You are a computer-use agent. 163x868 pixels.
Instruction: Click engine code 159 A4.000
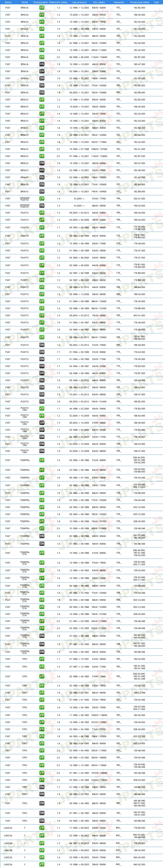pyautogui.click(x=139, y=722)
